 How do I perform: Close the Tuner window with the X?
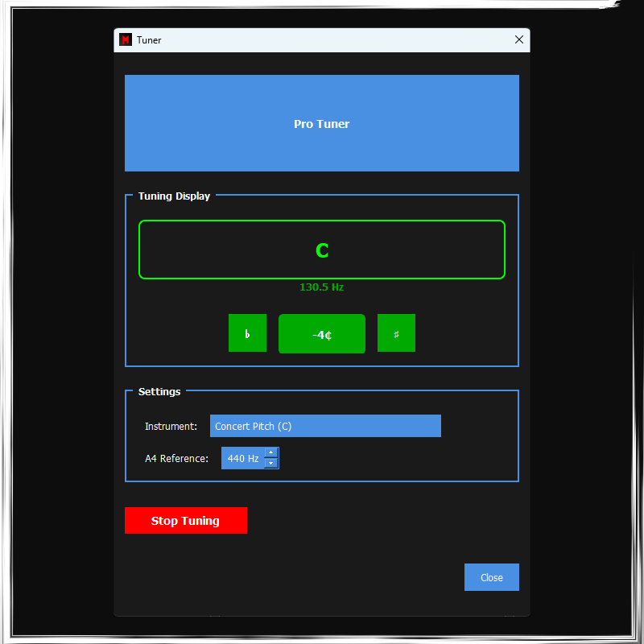point(519,39)
